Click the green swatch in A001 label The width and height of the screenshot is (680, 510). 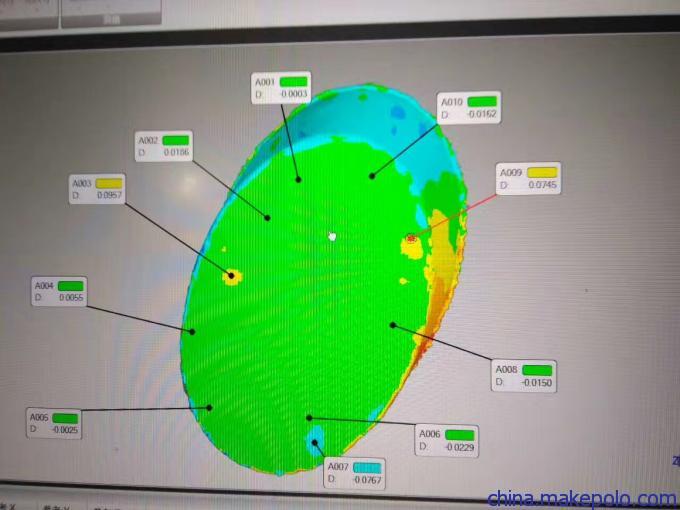[294, 82]
